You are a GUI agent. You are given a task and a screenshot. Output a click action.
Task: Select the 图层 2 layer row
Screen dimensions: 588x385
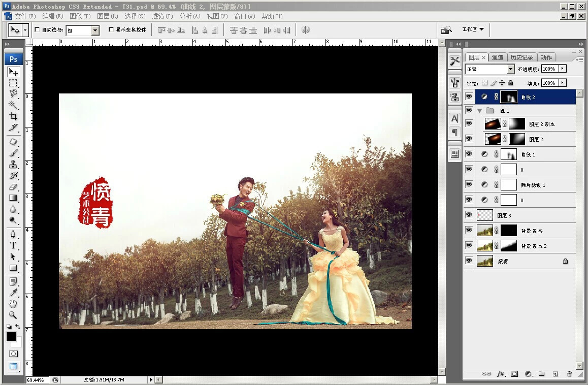click(525, 139)
